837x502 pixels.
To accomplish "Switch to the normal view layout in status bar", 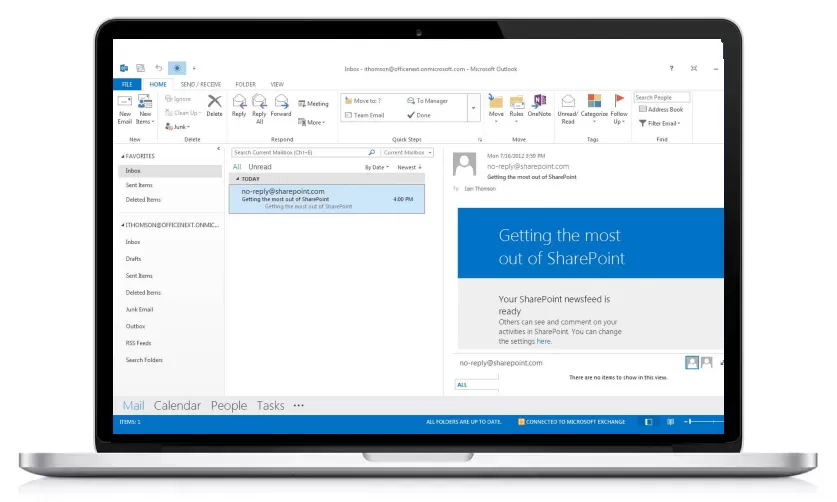I will point(648,422).
